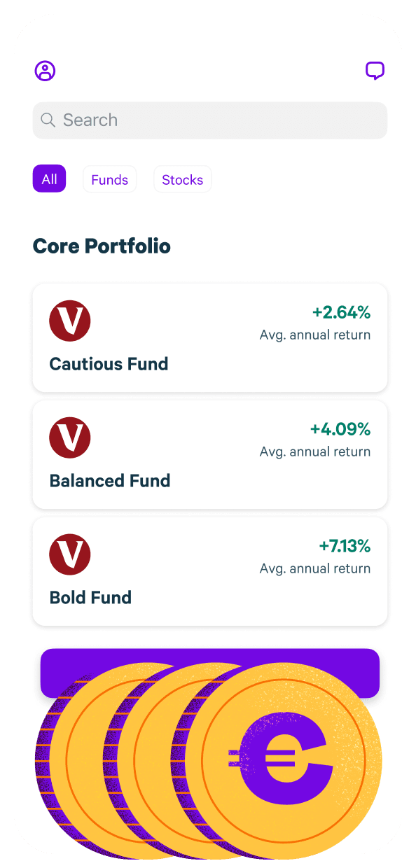
Task: Click the +7.13% return value
Action: (345, 546)
